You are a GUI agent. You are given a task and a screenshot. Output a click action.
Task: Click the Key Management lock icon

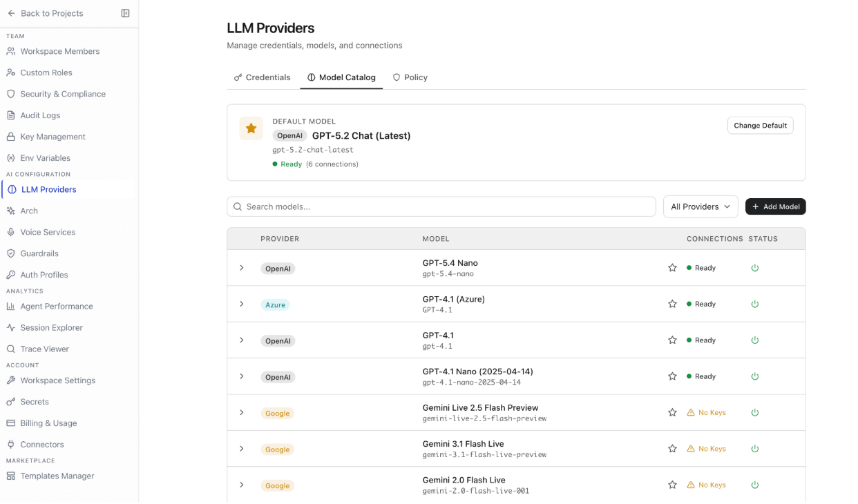(11, 137)
